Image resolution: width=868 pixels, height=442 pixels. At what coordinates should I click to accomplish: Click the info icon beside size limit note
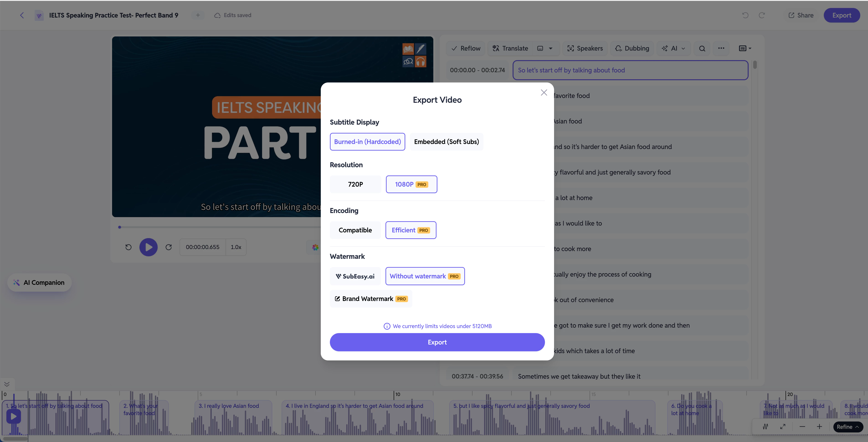click(x=387, y=326)
